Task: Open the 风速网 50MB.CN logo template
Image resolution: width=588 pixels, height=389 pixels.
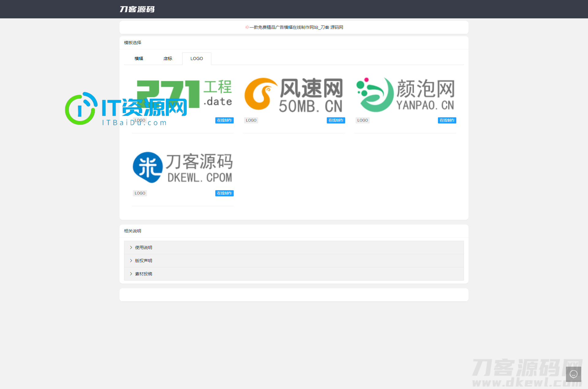Action: pyautogui.click(x=294, y=94)
